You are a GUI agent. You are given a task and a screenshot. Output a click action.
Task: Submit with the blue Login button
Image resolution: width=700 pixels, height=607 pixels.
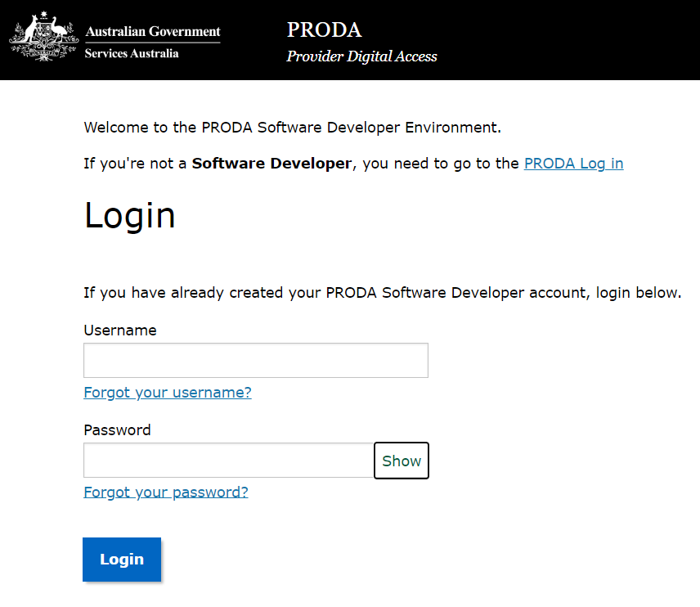pyautogui.click(x=122, y=560)
